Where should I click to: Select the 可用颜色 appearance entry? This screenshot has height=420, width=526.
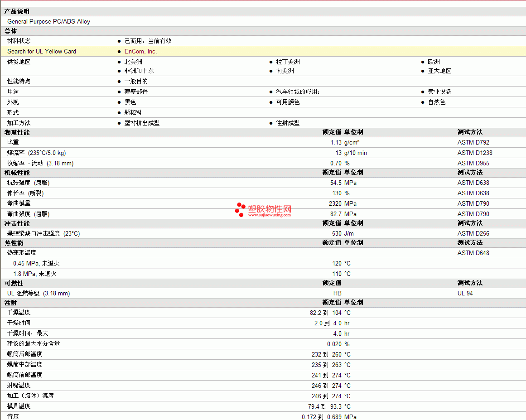click(x=288, y=102)
